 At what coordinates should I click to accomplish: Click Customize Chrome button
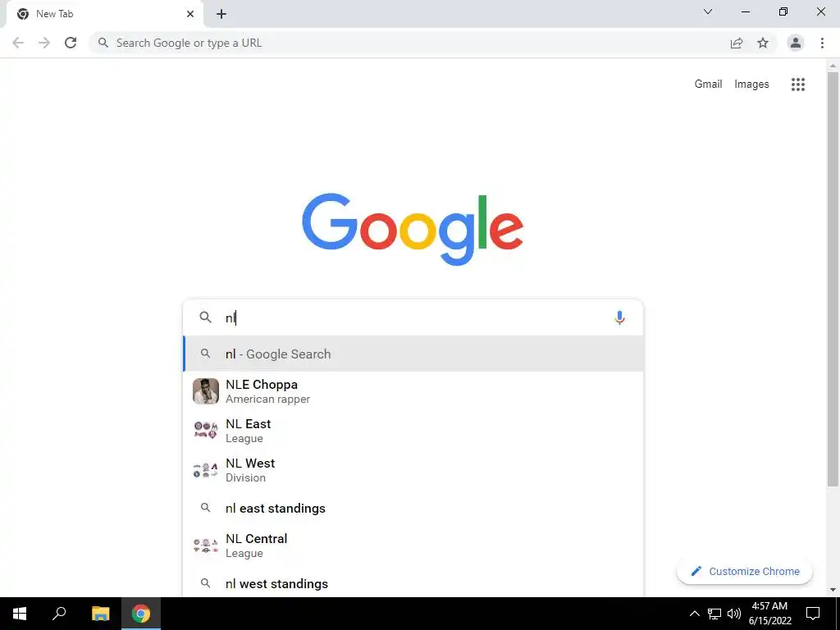(x=745, y=572)
